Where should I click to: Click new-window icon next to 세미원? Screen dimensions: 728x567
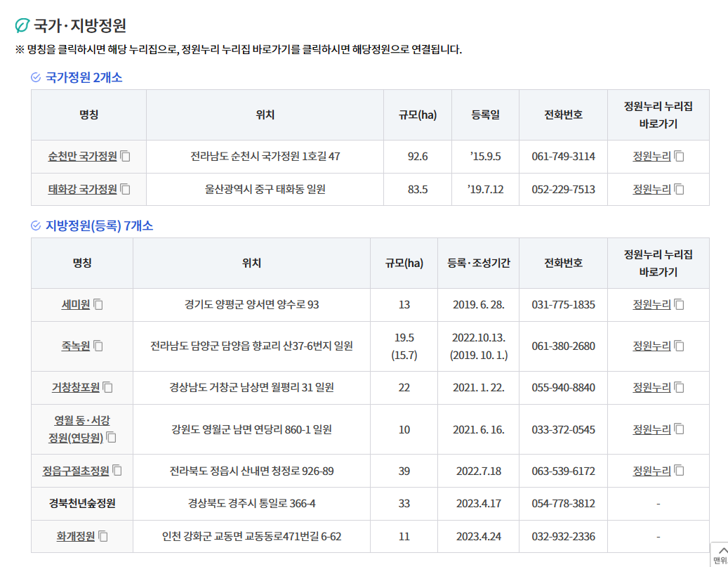99,305
